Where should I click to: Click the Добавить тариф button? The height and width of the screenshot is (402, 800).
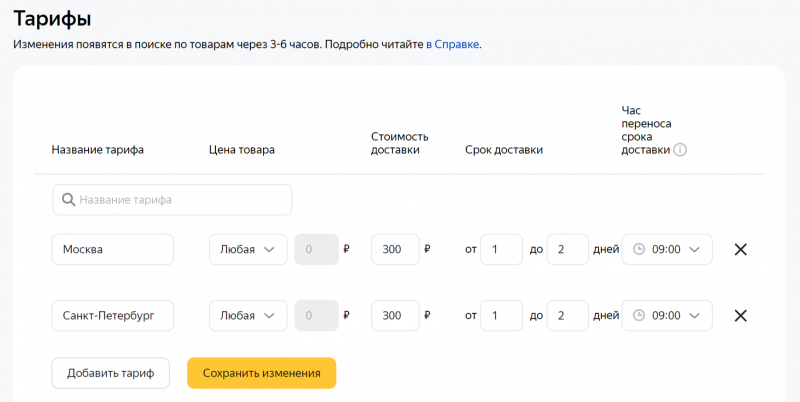(110, 373)
